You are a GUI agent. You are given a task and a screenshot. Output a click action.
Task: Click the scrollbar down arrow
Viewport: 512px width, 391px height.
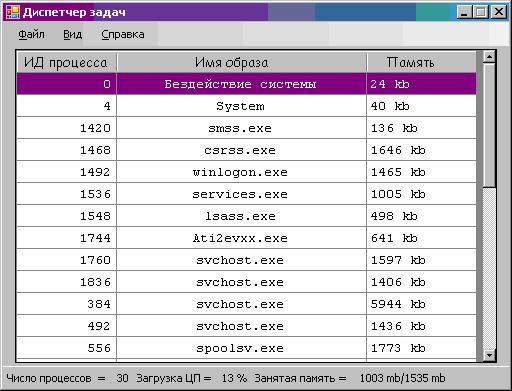pyautogui.click(x=489, y=355)
